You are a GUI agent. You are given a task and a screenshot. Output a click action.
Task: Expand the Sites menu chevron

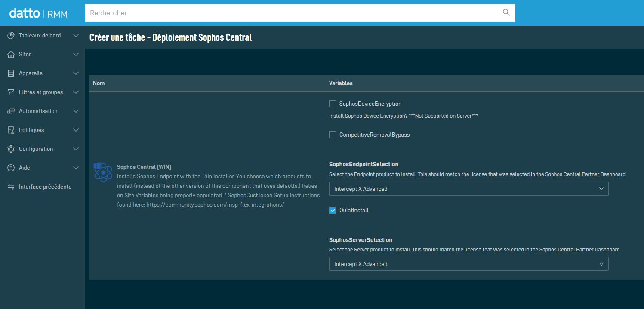(76, 54)
